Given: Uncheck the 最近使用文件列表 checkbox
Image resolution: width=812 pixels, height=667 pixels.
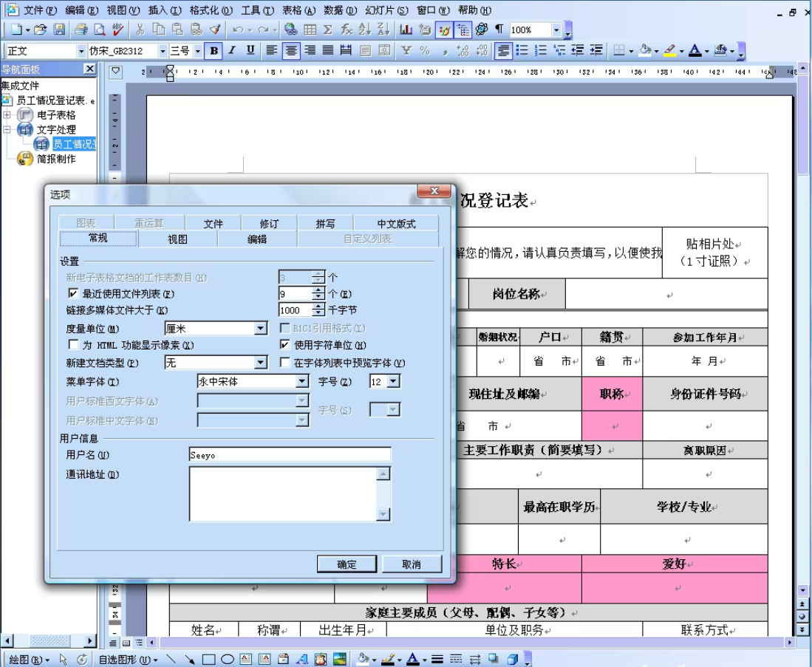Looking at the screenshot, I should point(73,294).
